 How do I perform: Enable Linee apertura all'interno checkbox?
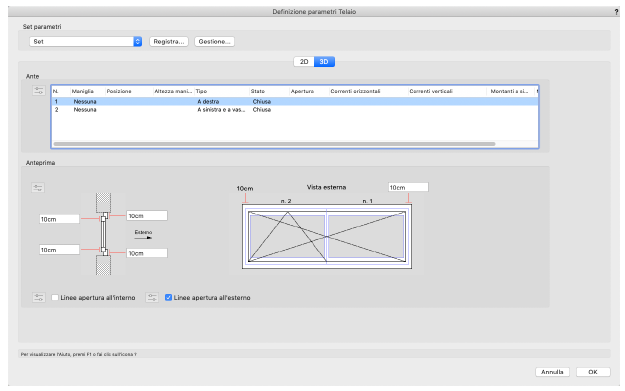point(55,297)
